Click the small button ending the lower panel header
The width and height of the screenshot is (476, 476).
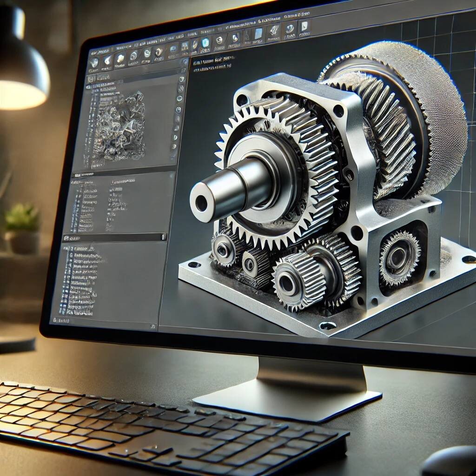click(163, 237)
